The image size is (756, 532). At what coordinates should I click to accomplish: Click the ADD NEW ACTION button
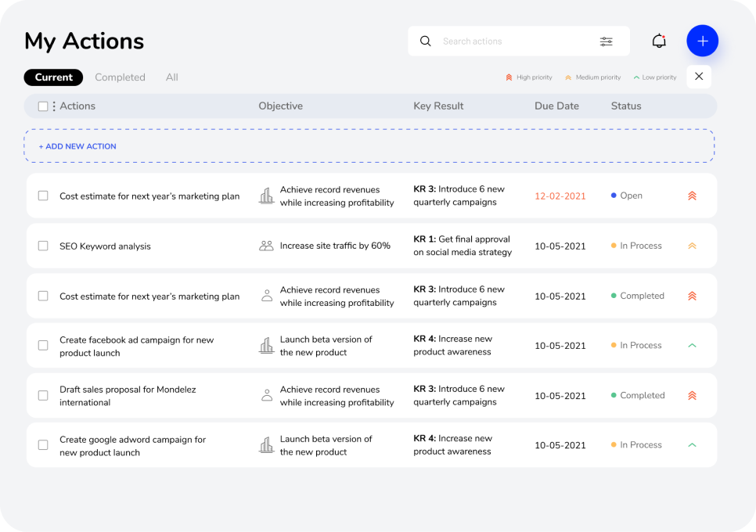pyautogui.click(x=77, y=146)
